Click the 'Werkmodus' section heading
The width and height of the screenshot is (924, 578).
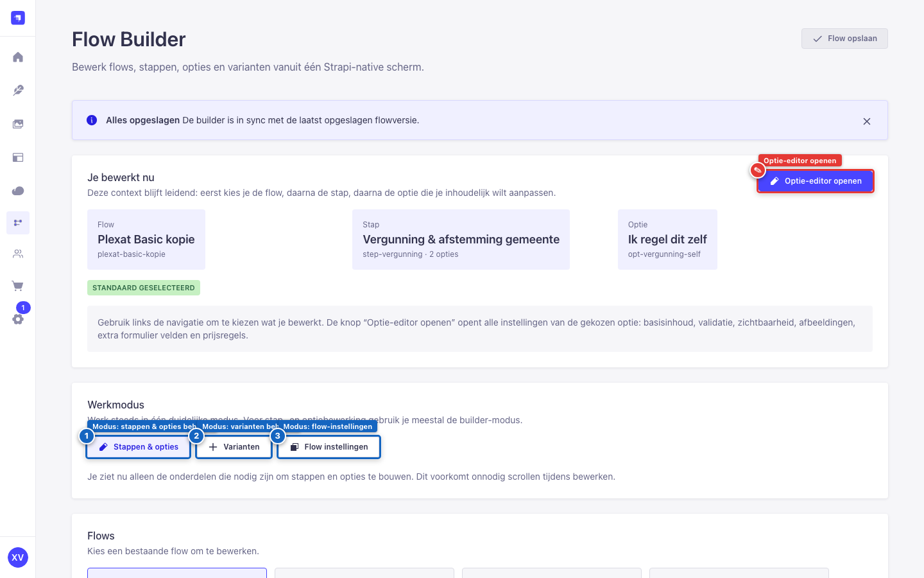pyautogui.click(x=116, y=405)
